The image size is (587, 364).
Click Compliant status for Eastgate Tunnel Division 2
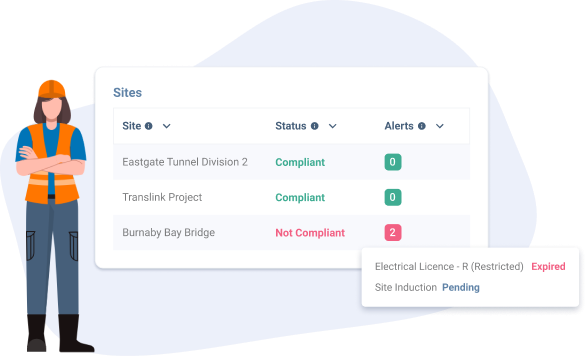pyautogui.click(x=300, y=163)
